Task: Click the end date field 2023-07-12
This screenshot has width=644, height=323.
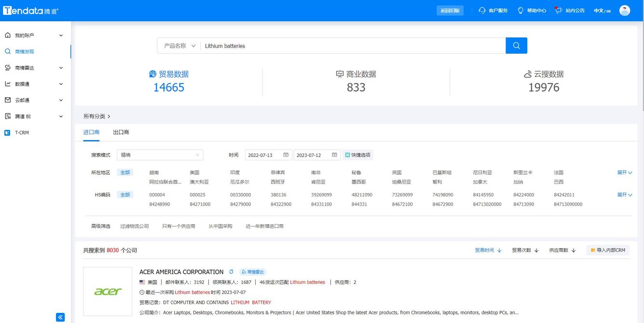Action: tap(317, 155)
